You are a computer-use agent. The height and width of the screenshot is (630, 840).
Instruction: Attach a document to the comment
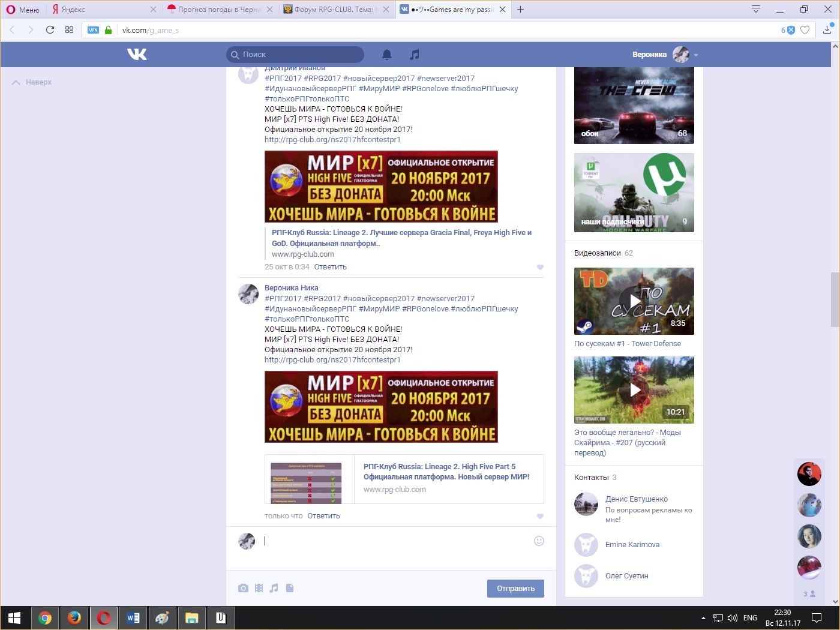point(290,588)
